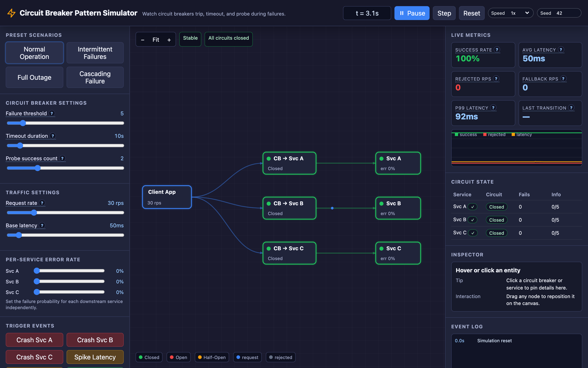Select Intermittent Failures preset

point(95,53)
